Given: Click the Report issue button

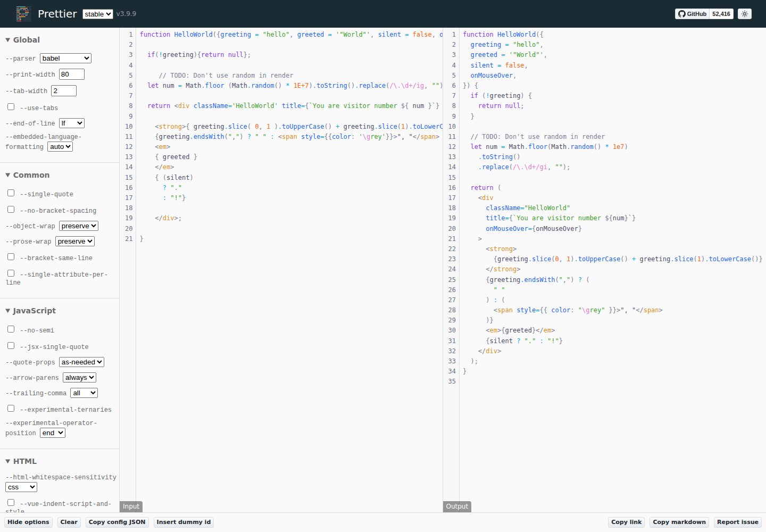Looking at the screenshot, I should click(x=738, y=522).
